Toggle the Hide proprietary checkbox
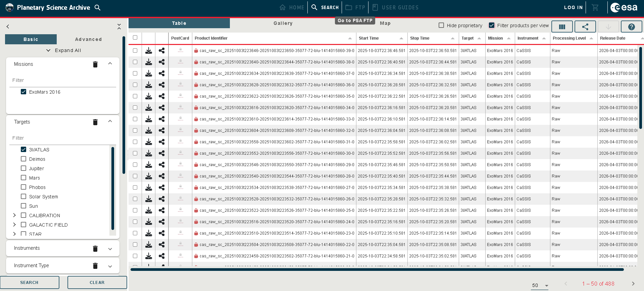The width and height of the screenshot is (644, 291). pyautogui.click(x=441, y=25)
